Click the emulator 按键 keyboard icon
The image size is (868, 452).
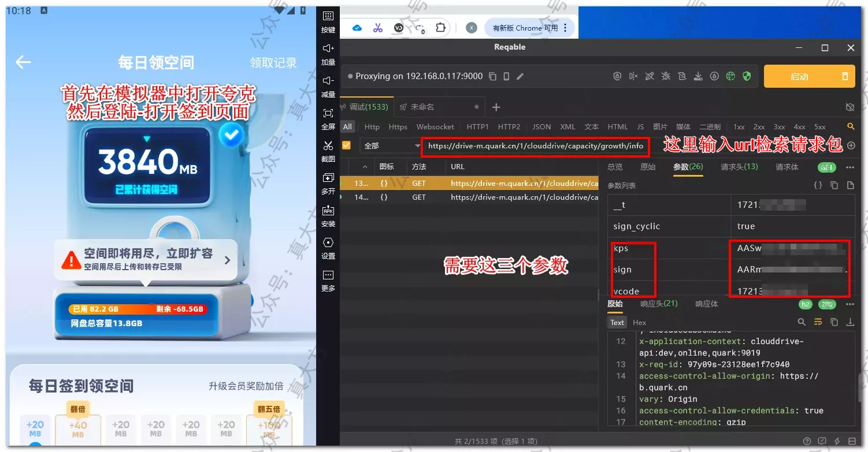pos(328,16)
